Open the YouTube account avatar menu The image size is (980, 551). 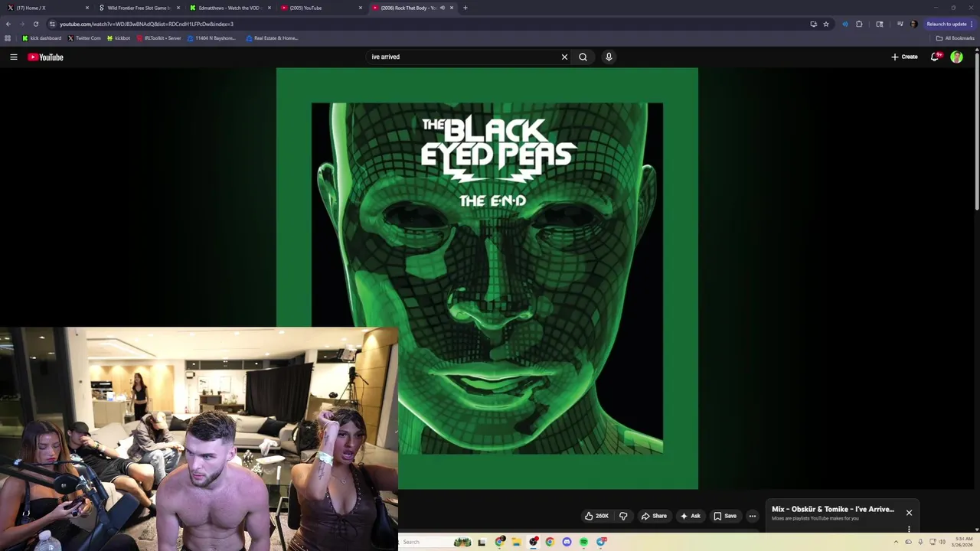(x=956, y=57)
